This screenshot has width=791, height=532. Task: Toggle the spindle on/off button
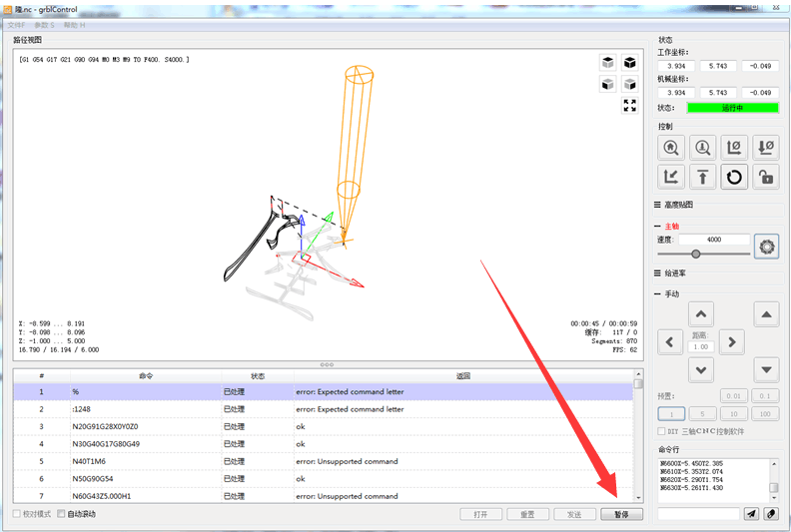tap(767, 246)
